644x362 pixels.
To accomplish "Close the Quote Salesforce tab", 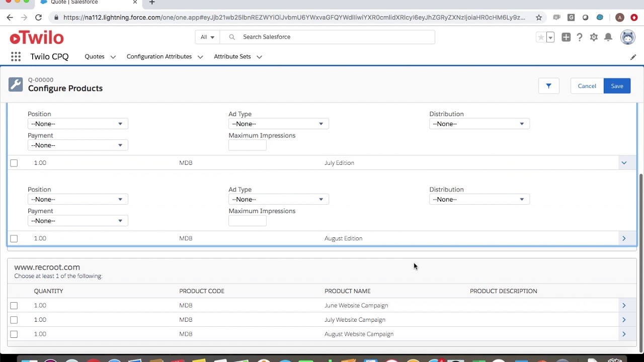I will point(135,3).
